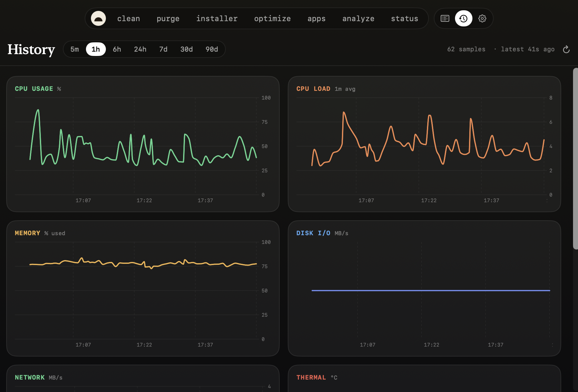Open the apps tab
Image resolution: width=578 pixels, height=392 pixels.
point(316,19)
